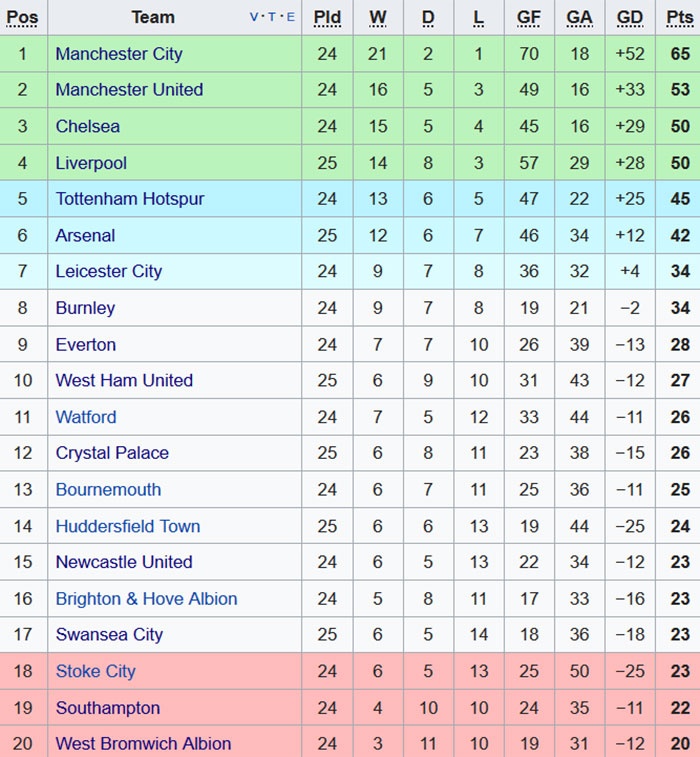Click the Pld column header
The height and width of the screenshot is (757, 700).
pos(327,17)
